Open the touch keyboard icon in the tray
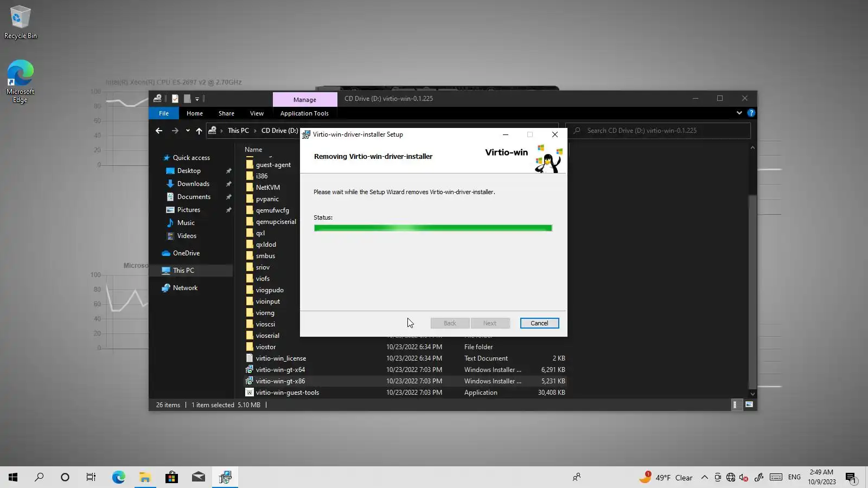This screenshot has height=488, width=868. coord(776,477)
